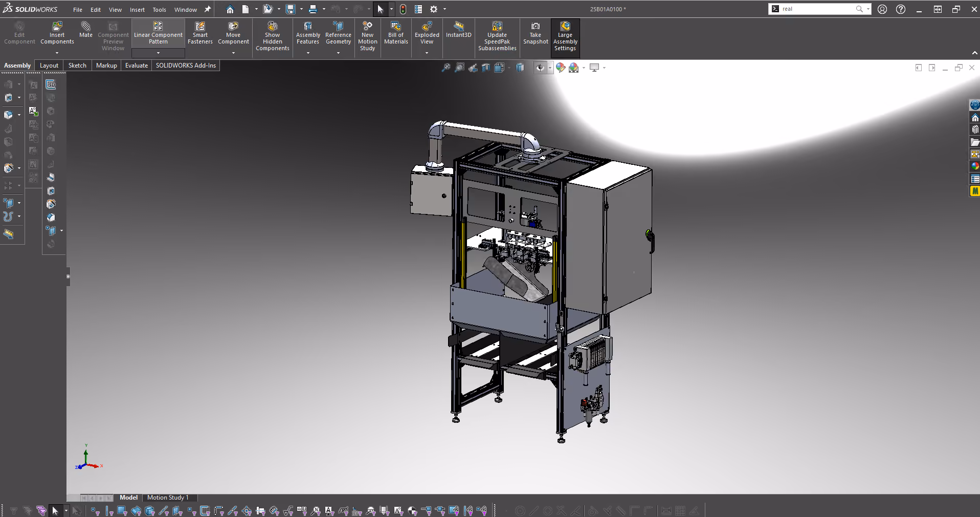Click the Model bottom tab
This screenshot has height=517, width=980.
click(128, 498)
